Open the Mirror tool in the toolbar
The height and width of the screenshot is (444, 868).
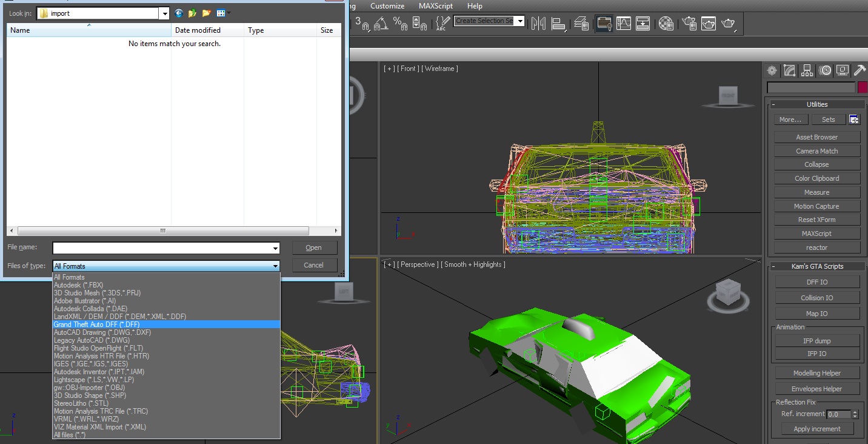tap(538, 23)
